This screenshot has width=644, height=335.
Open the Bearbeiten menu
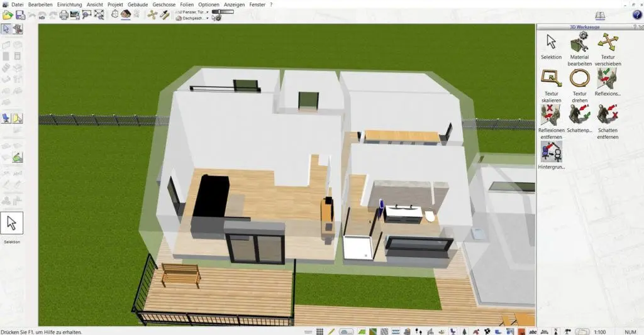[40, 4]
